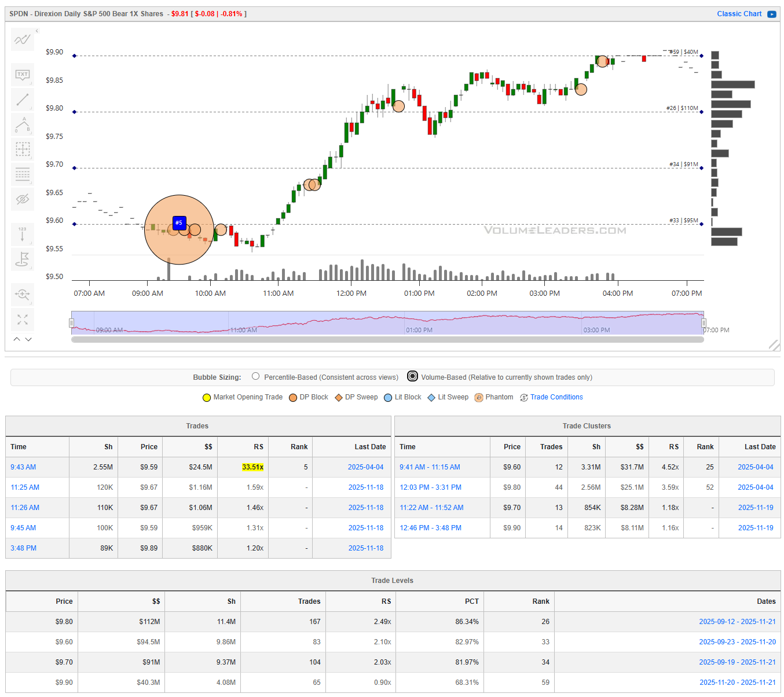The width and height of the screenshot is (784, 697).
Task: Toggle Market Opening Trade legend item
Action: tap(243, 397)
